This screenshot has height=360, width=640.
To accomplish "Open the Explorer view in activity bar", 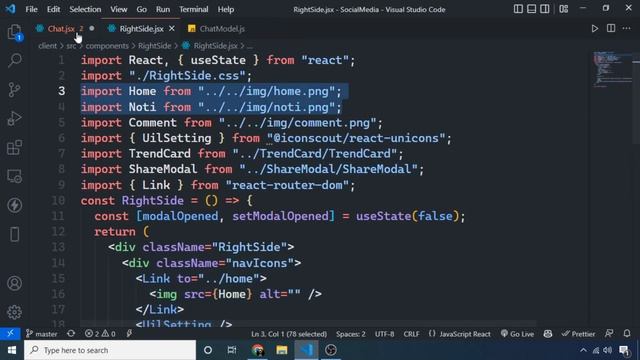I will [14, 32].
